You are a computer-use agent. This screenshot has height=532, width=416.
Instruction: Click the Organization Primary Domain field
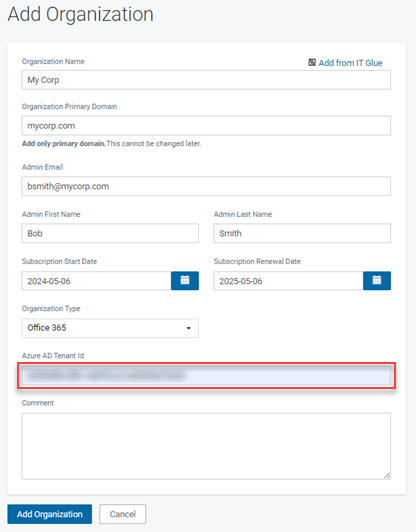point(206,126)
